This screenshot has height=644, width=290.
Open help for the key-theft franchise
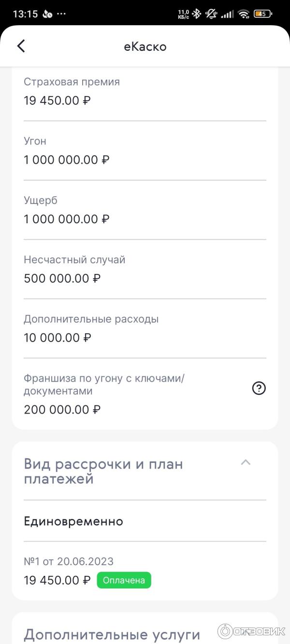(x=259, y=388)
